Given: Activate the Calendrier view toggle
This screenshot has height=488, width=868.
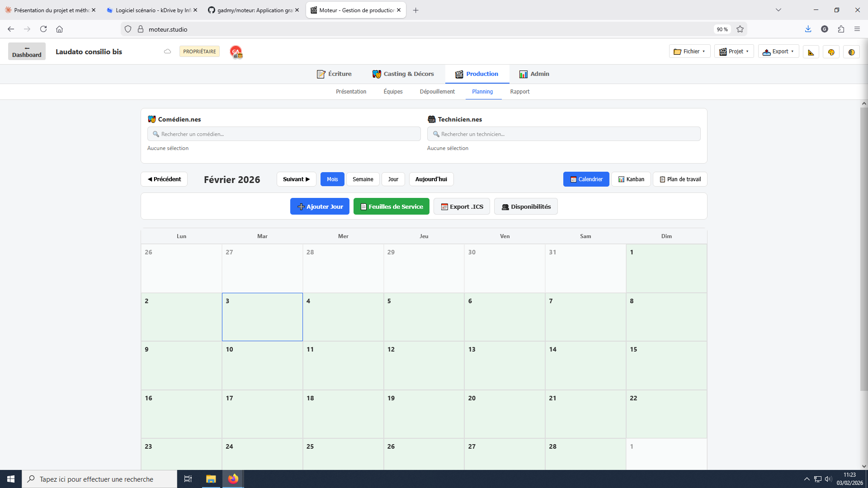Looking at the screenshot, I should pos(586,179).
